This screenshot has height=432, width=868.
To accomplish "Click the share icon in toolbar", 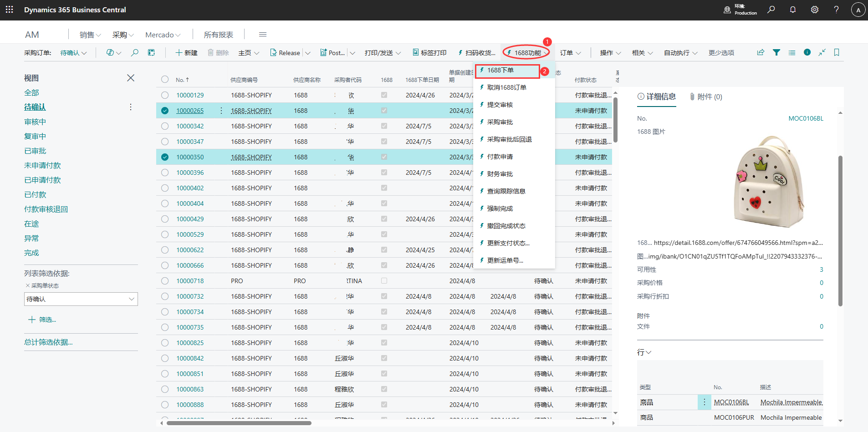I will click(761, 53).
